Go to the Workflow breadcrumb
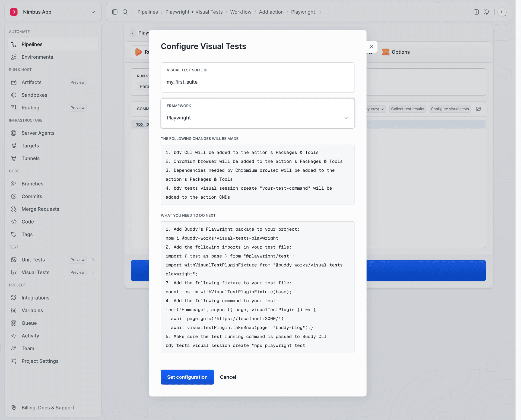 (241, 12)
